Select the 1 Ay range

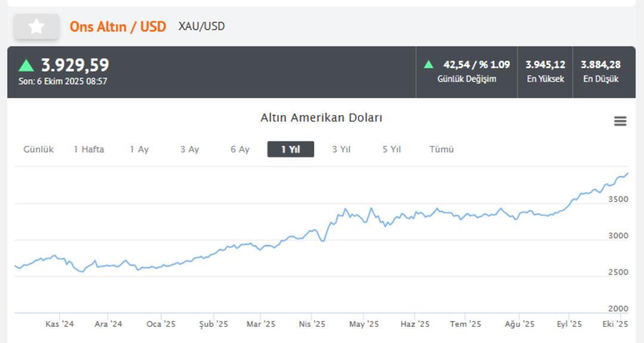[x=139, y=149]
